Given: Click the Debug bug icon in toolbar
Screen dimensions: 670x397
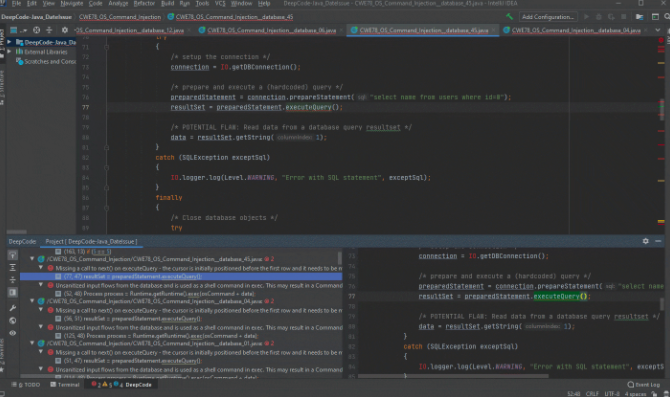Looking at the screenshot, I should 599,17.
